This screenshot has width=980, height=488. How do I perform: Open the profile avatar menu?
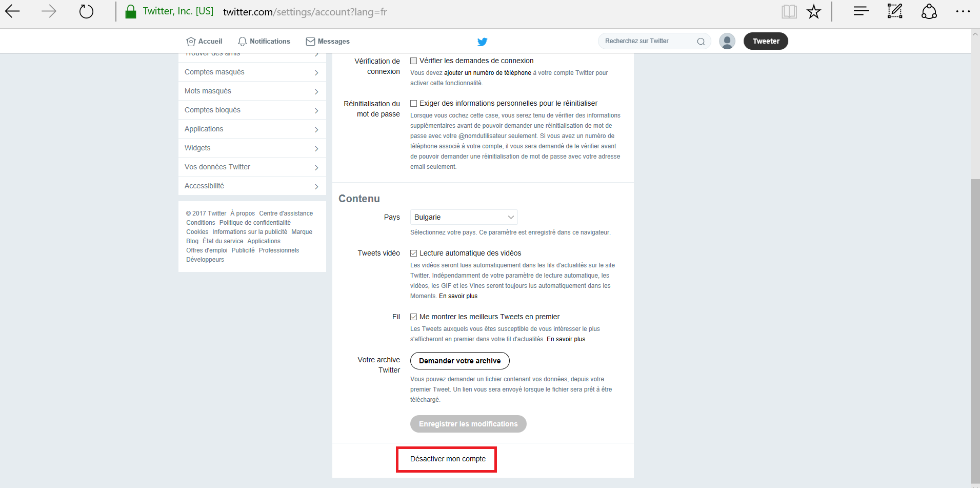[x=727, y=41]
